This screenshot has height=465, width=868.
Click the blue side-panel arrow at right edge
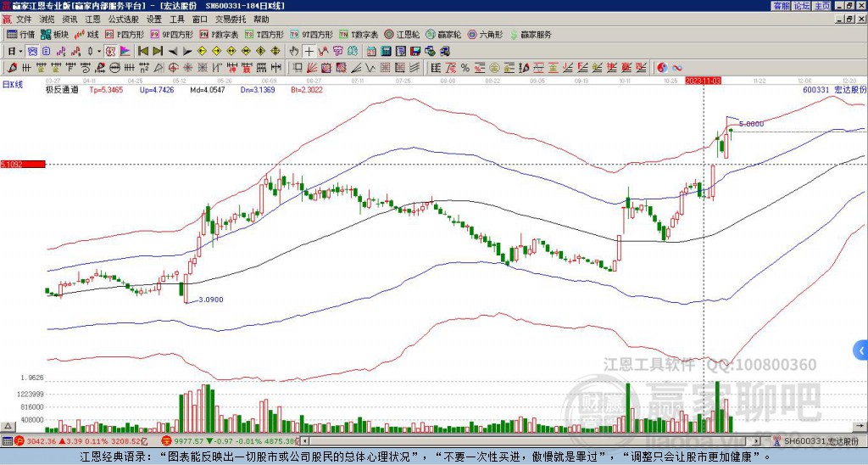861,350
